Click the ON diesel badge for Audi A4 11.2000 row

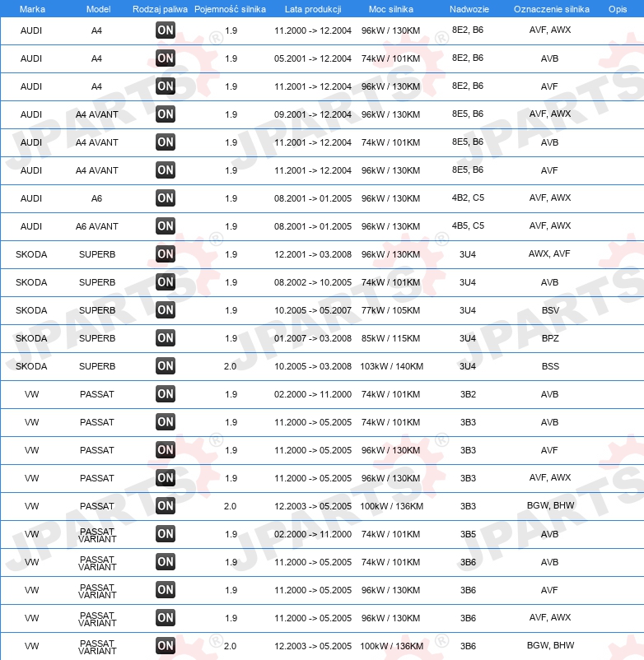click(165, 30)
